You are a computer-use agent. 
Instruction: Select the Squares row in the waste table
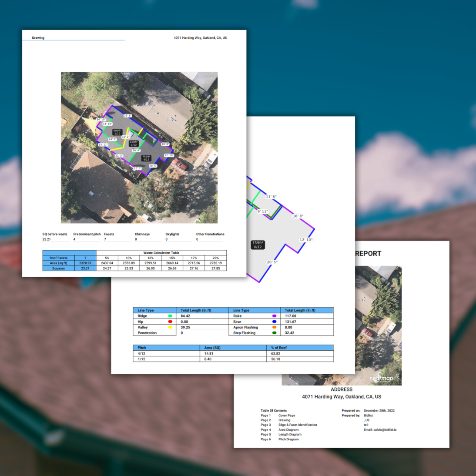[58, 268]
